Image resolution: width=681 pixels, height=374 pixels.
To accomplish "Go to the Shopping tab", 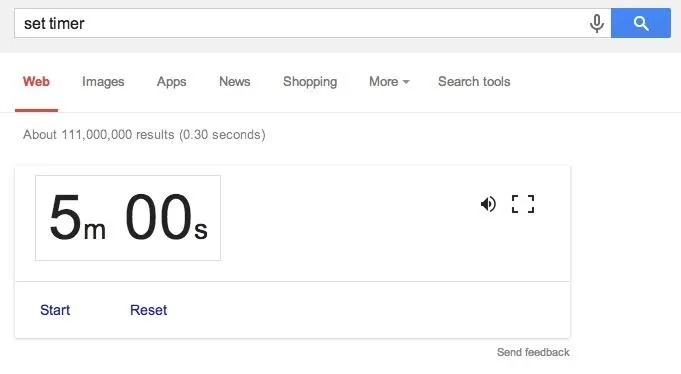I will point(310,82).
